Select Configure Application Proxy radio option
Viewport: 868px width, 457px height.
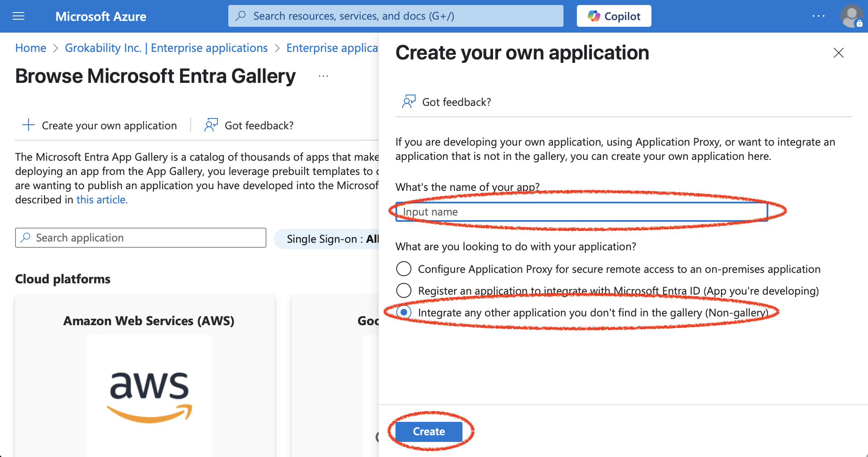pyautogui.click(x=404, y=269)
